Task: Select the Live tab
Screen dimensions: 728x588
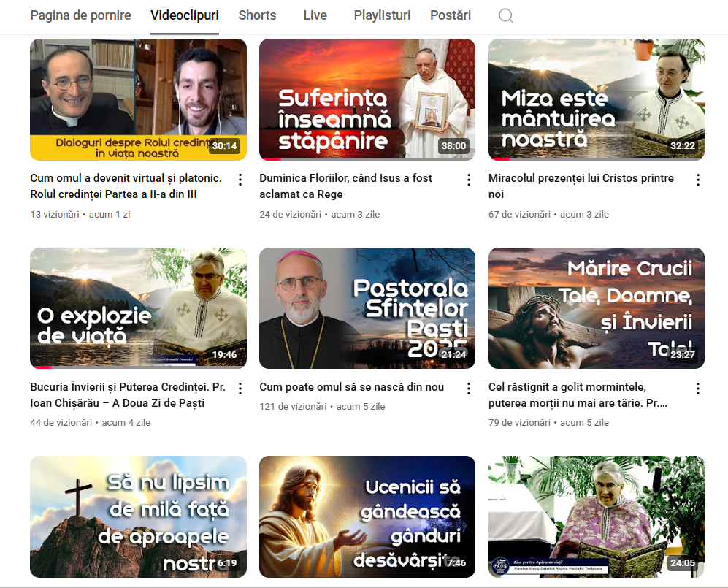Action: [x=315, y=15]
